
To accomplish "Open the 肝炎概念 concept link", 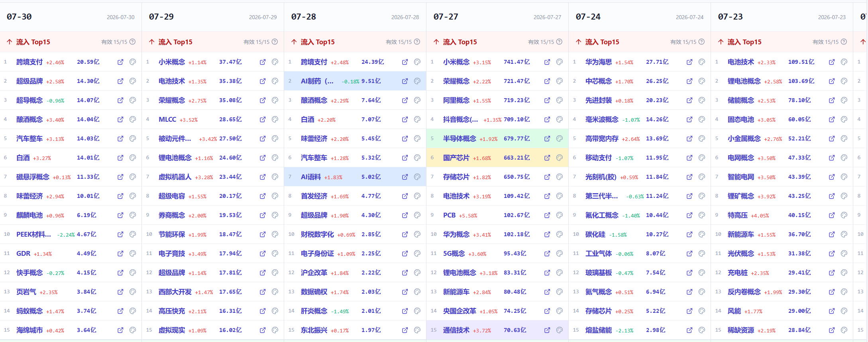I will 314,311.
